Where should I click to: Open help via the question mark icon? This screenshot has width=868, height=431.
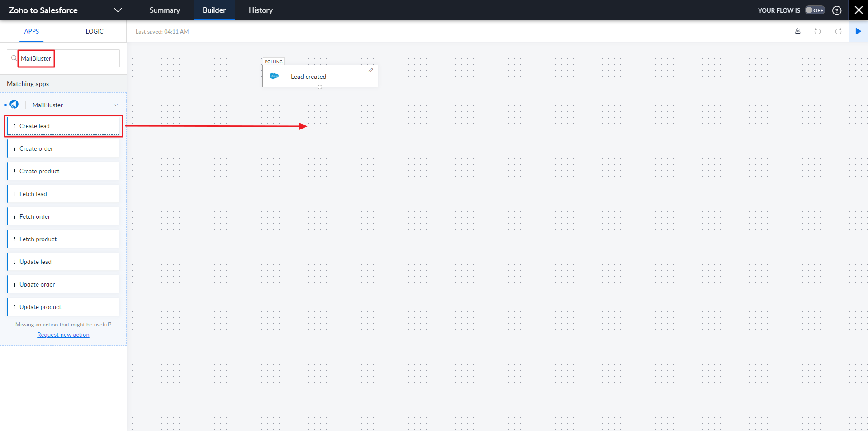(837, 10)
